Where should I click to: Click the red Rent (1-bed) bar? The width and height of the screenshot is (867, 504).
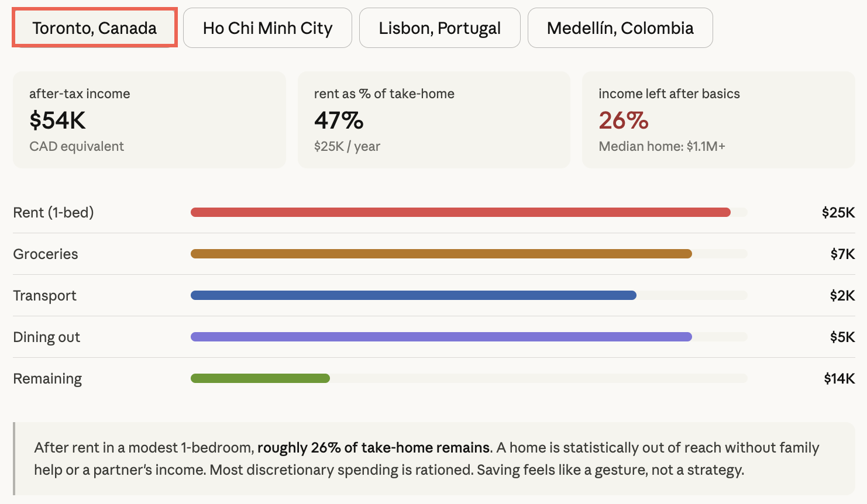[x=460, y=212]
